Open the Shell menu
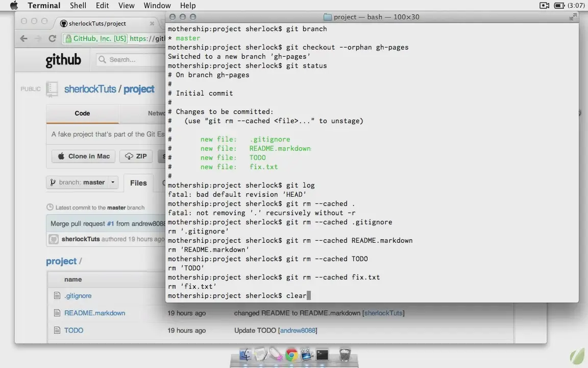The image size is (588, 368). point(78,5)
